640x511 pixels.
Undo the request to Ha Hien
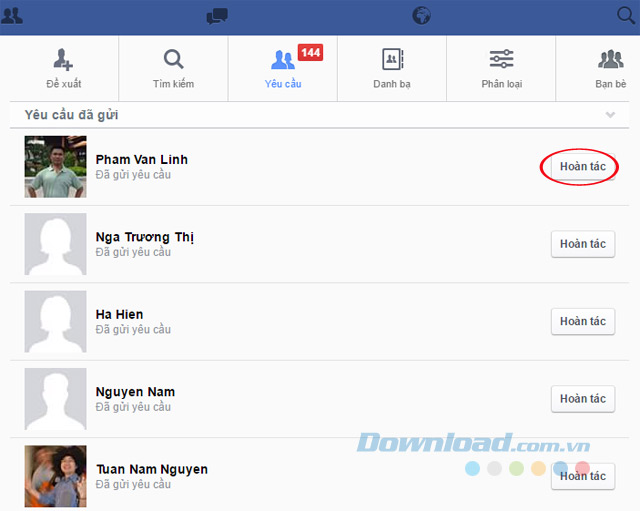point(583,322)
